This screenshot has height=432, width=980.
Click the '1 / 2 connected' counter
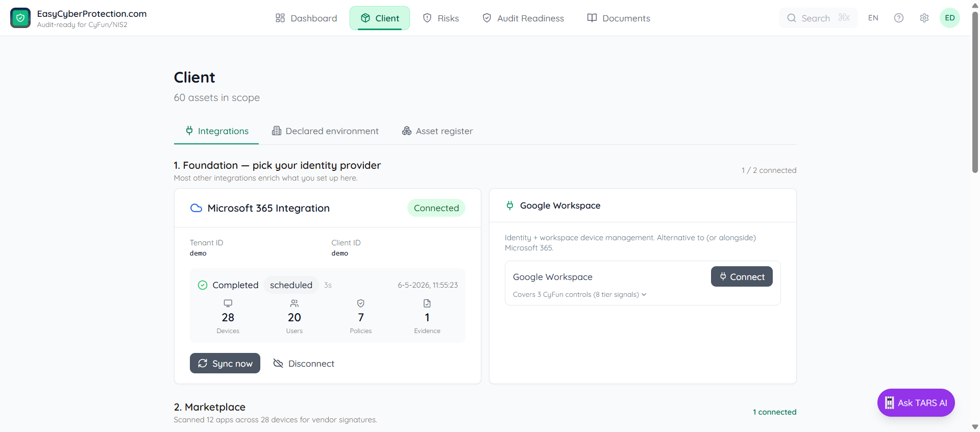[x=769, y=170]
